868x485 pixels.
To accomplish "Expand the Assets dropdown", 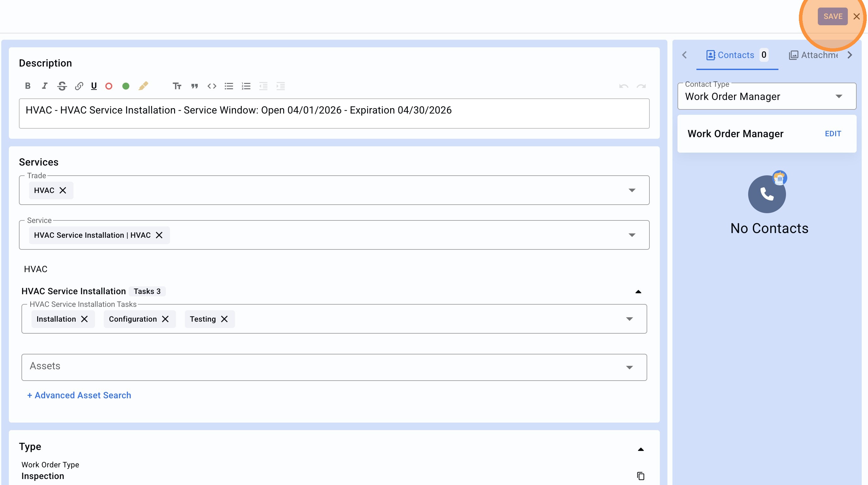I will (x=629, y=367).
